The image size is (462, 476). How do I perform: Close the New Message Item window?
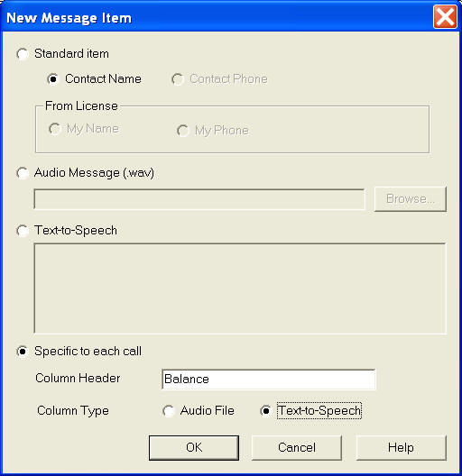pyautogui.click(x=445, y=17)
